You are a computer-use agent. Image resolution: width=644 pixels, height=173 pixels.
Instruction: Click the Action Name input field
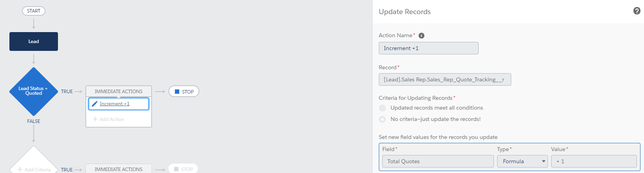pos(428,48)
